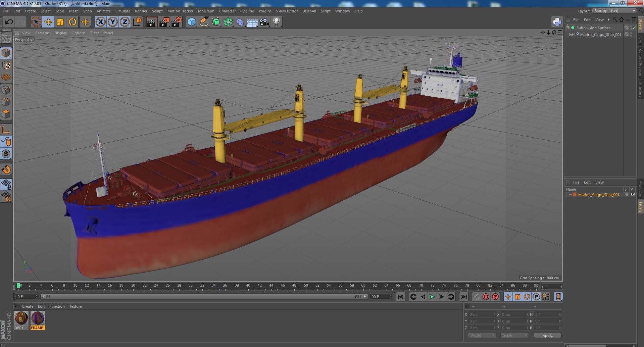This screenshot has width=644, height=347.
Task: Toggle Y axis lock
Action: tap(113, 22)
